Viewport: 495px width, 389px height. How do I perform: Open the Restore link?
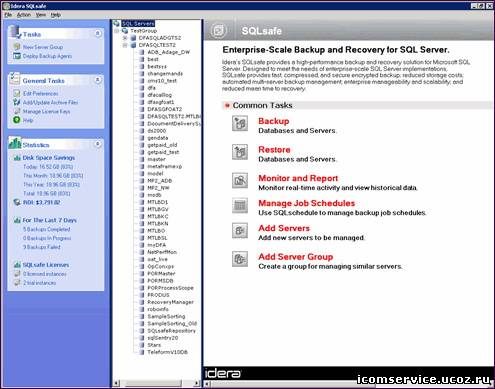[274, 149]
